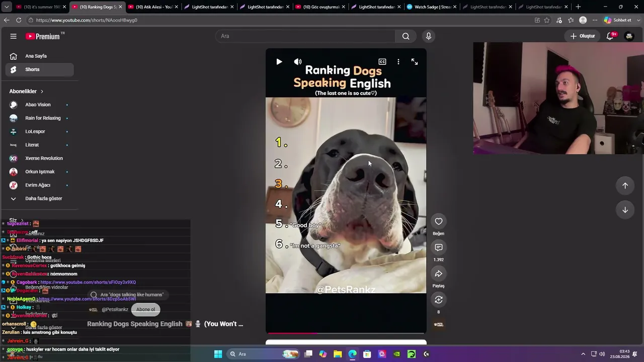Screen dimensions: 644x362
Task: Open the Windows Start menu
Action: click(x=218, y=354)
